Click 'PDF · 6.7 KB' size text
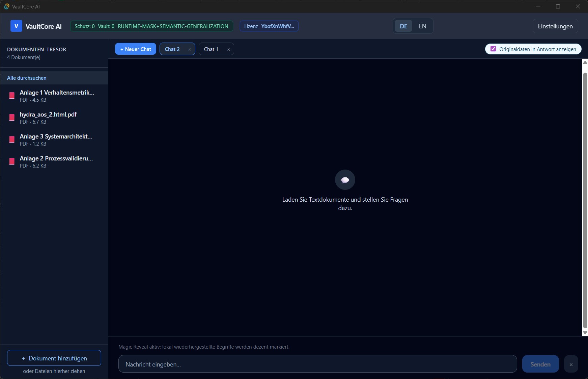The height and width of the screenshot is (379, 588). pos(33,122)
